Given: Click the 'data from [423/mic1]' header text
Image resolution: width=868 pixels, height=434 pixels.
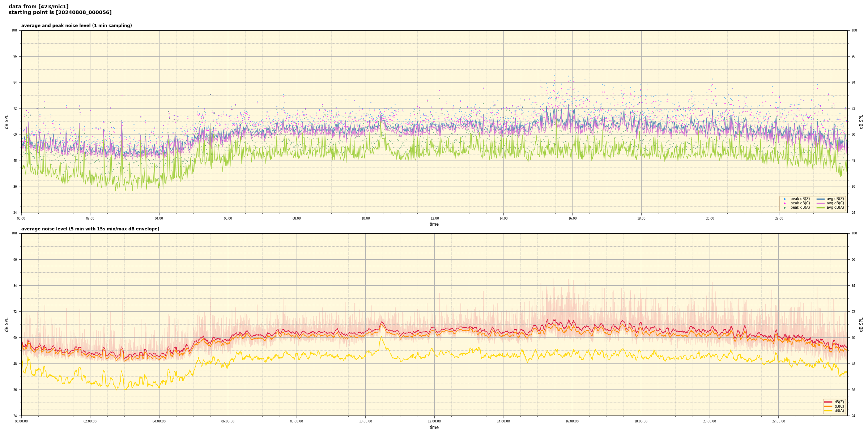Looking at the screenshot, I should tap(38, 7).
